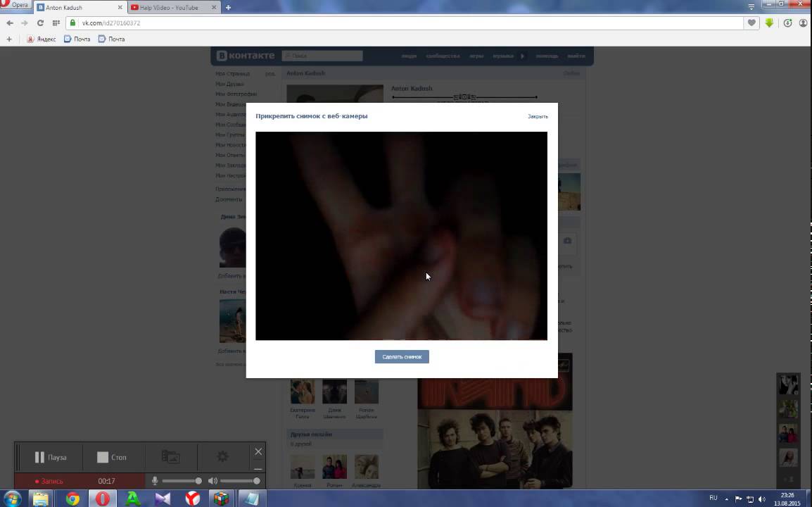Launch Google Chrome from the taskbar
The height and width of the screenshot is (507, 812).
click(x=72, y=499)
